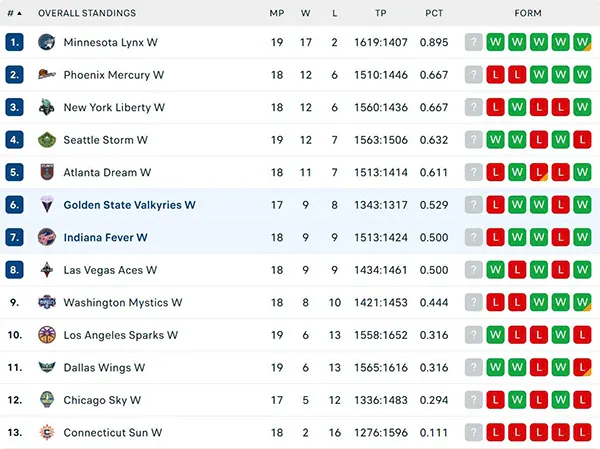Click the L losses column header
Image resolution: width=600 pixels, height=449 pixels.
point(334,13)
